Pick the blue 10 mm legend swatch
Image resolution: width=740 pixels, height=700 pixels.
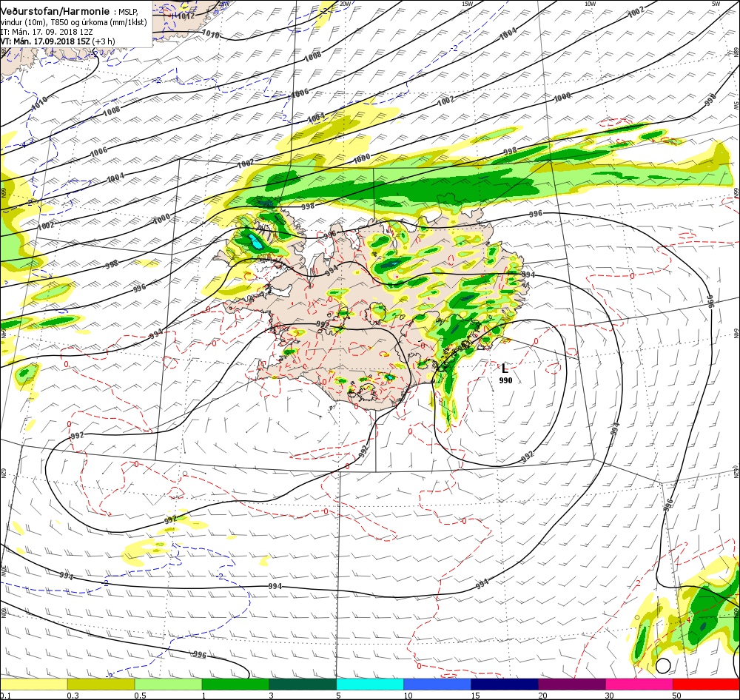437,684
